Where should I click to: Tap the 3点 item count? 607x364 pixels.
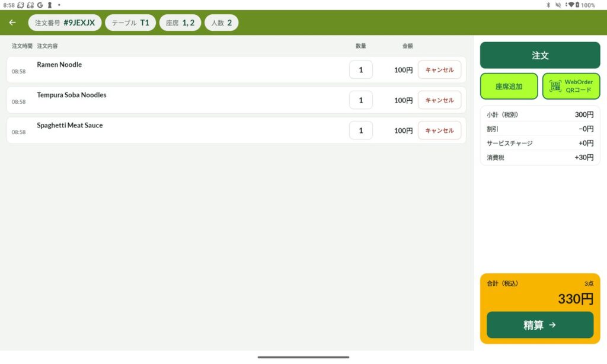point(589,283)
